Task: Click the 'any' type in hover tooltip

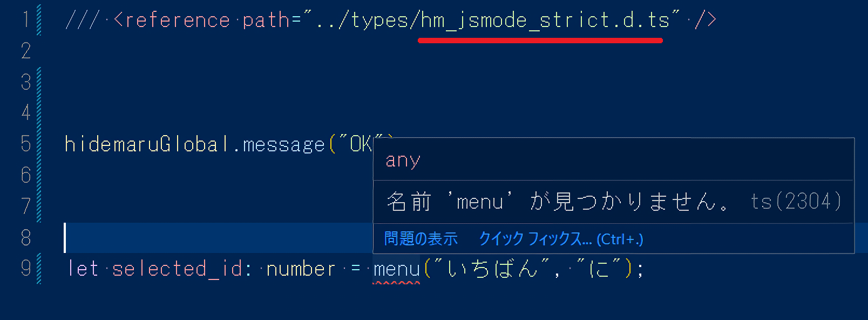Action: coord(403,161)
